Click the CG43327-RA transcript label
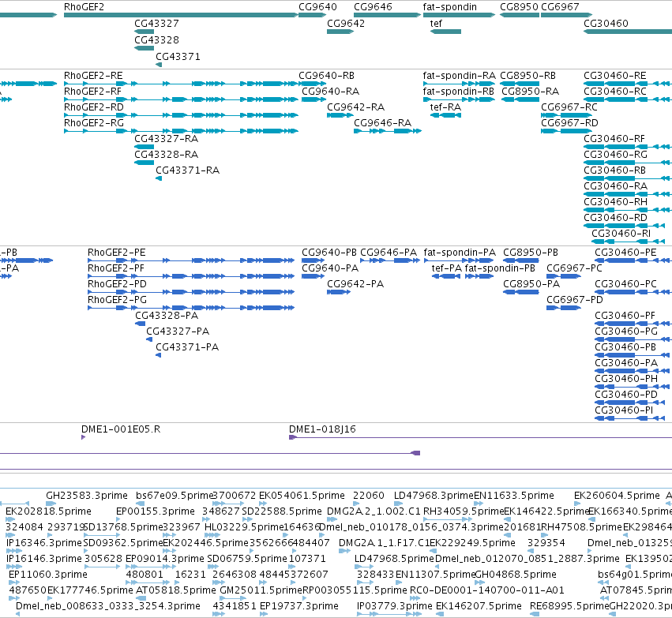Screen dimensions: 672x618 pos(167,139)
